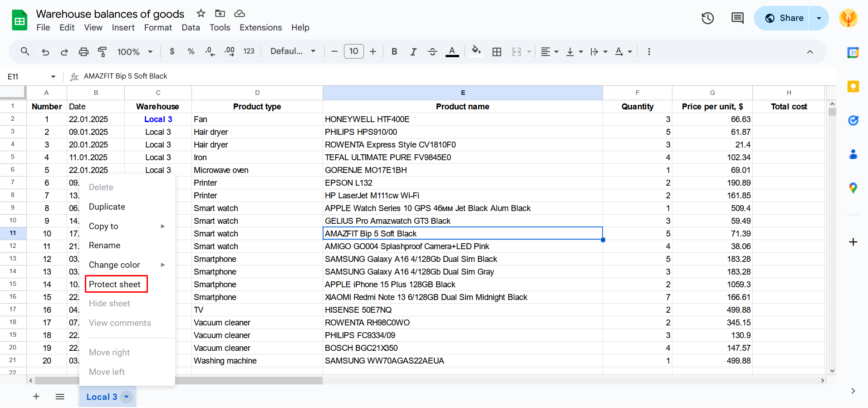This screenshot has width=868, height=408.
Task: Format as percent
Action: [x=191, y=52]
